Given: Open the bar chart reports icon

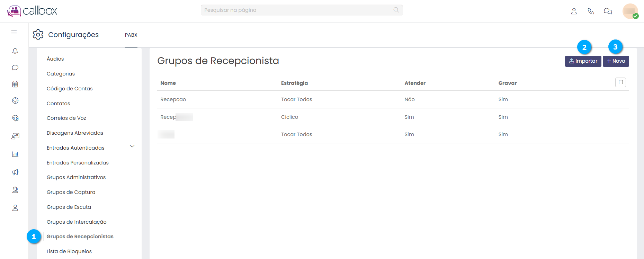Looking at the screenshot, I should click(15, 154).
